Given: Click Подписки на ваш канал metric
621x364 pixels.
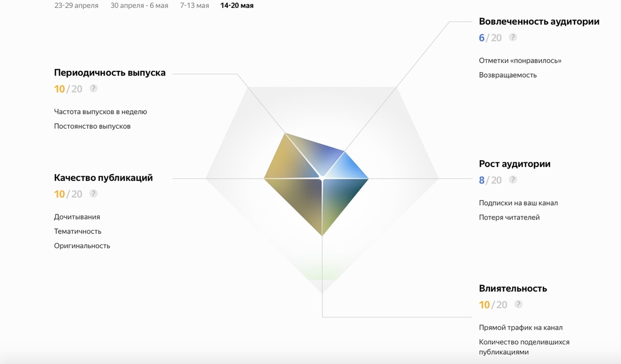Looking at the screenshot, I should pos(519,203).
